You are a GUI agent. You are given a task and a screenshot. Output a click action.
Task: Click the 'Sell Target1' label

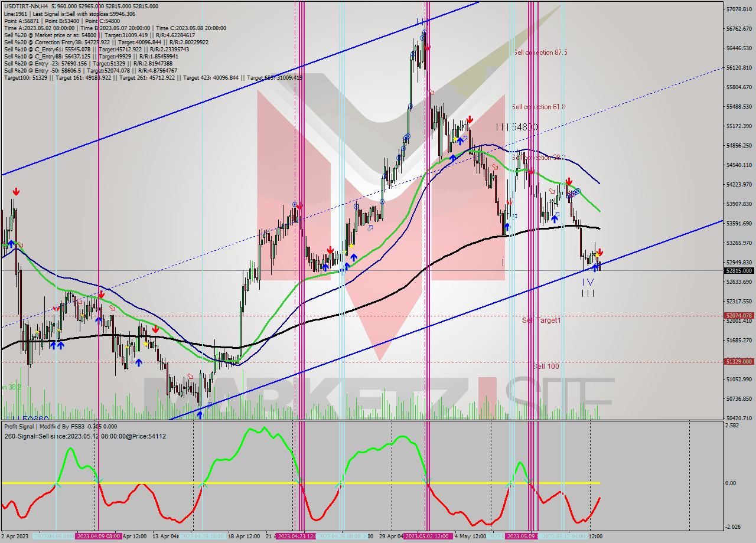coord(542,320)
